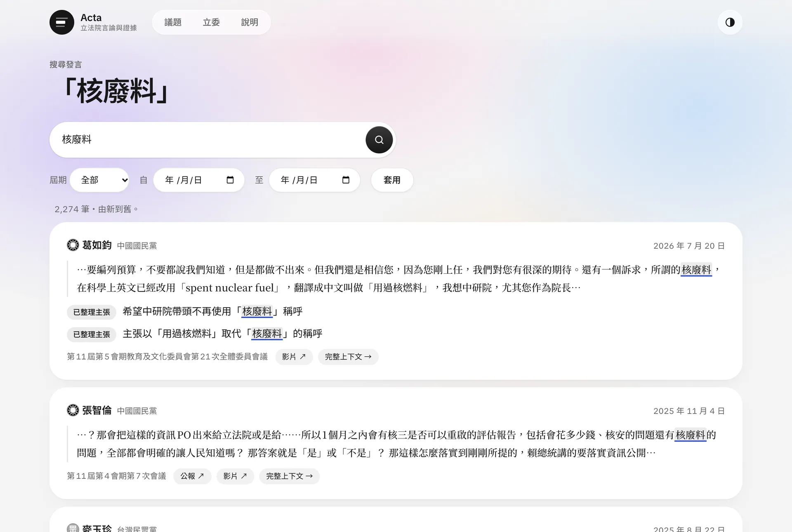Image resolution: width=792 pixels, height=532 pixels.
Task: Click the magnifier search button
Action: pos(379,140)
